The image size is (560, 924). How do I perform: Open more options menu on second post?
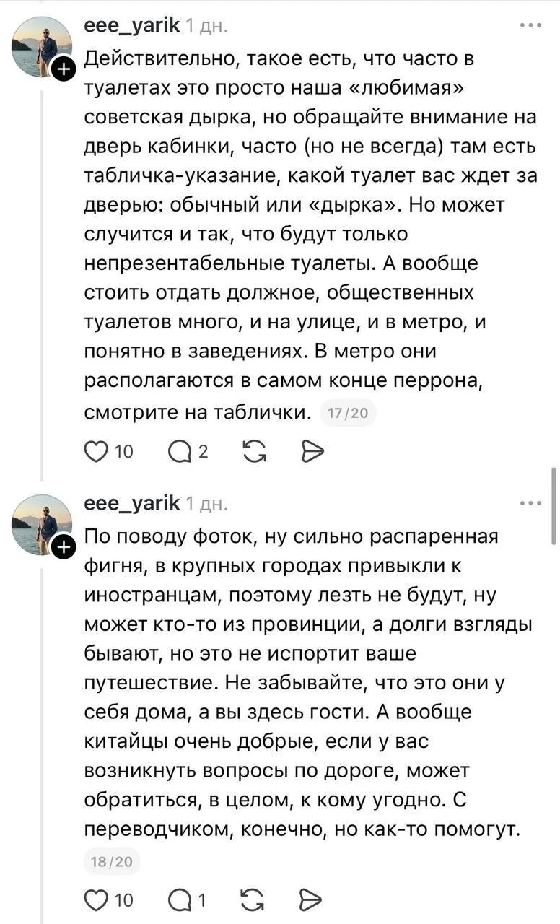[x=530, y=503]
